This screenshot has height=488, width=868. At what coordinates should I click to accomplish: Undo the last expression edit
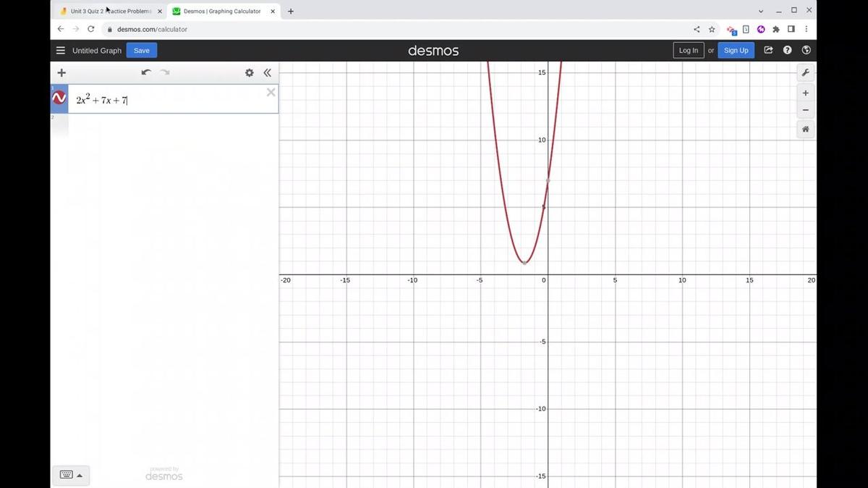coord(146,72)
